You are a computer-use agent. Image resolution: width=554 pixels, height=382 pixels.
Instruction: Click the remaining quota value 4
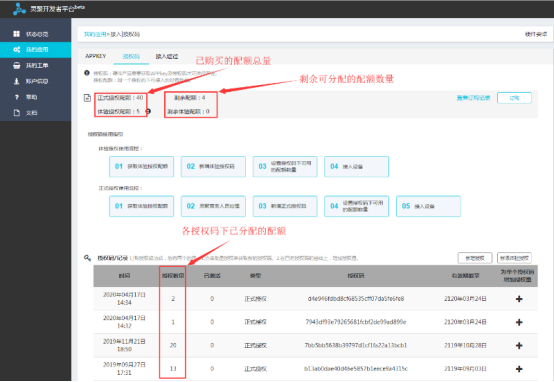(204, 98)
